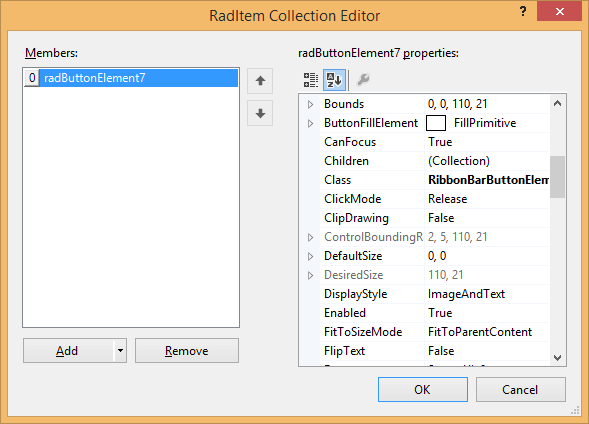This screenshot has height=424, width=589.
Task: Click the Add button
Action: coord(68,350)
